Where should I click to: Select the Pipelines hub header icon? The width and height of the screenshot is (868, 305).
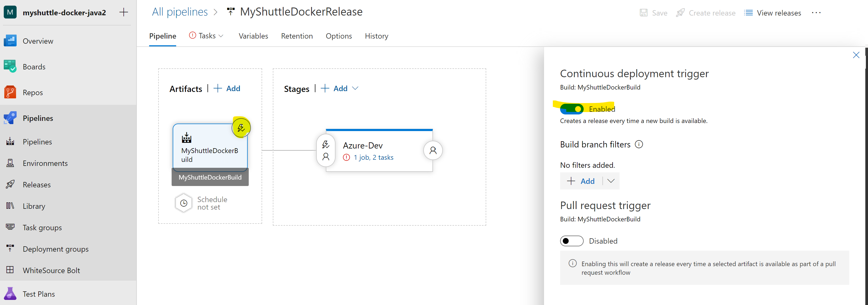pyautogui.click(x=10, y=118)
